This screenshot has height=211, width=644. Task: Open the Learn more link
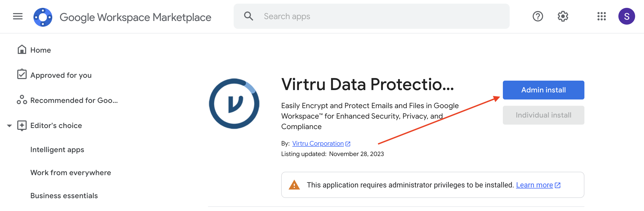pyautogui.click(x=534, y=185)
